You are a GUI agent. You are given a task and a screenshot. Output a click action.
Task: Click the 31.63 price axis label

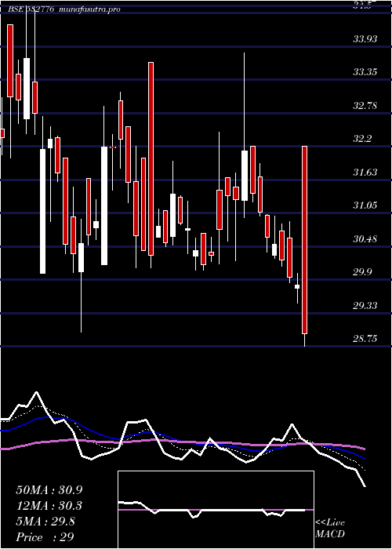(x=365, y=172)
